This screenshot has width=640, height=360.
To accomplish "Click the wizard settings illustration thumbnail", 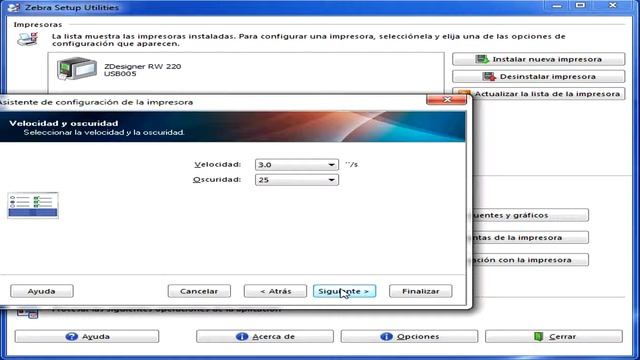I will click(33, 205).
